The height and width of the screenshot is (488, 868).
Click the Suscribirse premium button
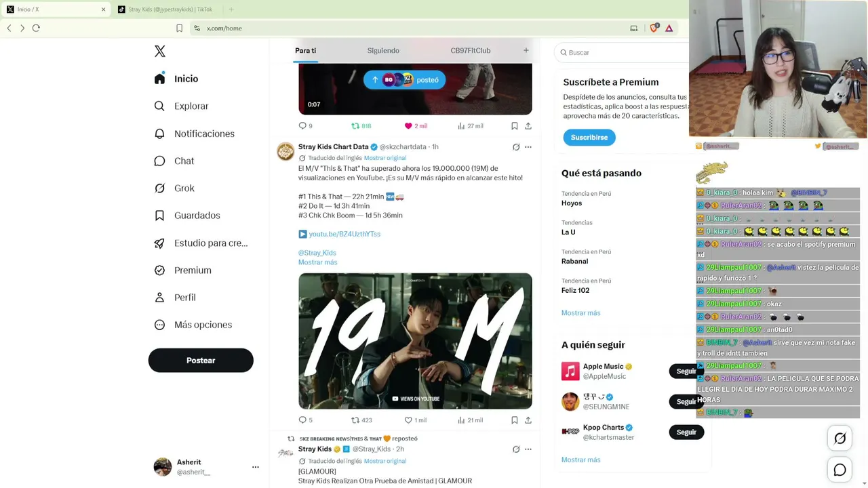point(589,138)
